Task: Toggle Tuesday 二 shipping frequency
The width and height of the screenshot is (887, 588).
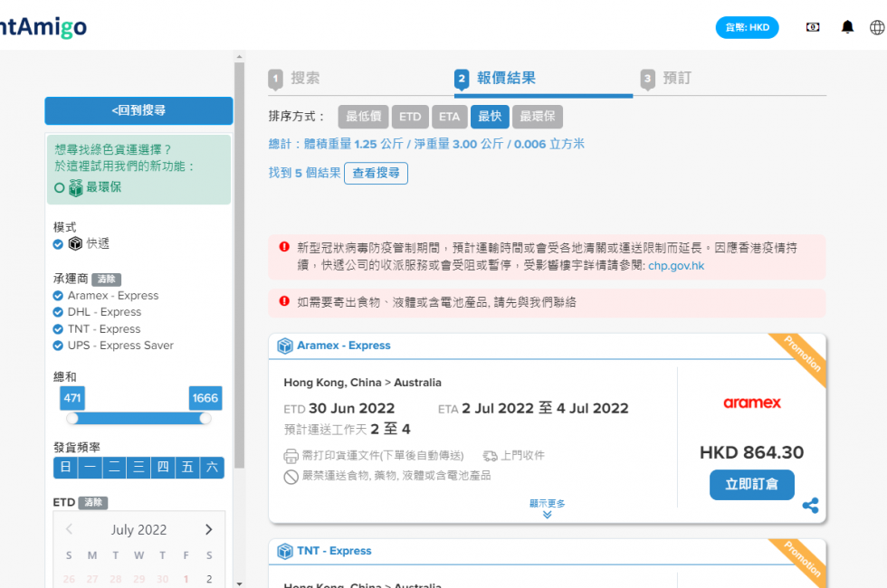Action: tap(114, 468)
